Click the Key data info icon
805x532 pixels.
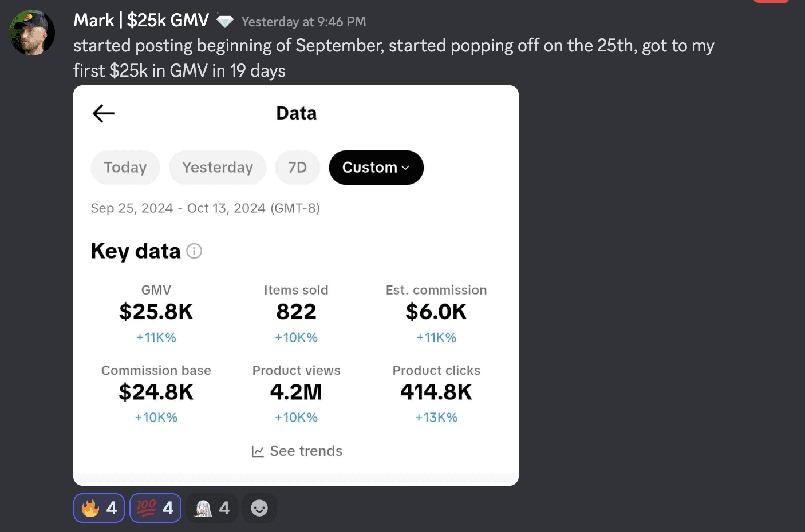[194, 251]
